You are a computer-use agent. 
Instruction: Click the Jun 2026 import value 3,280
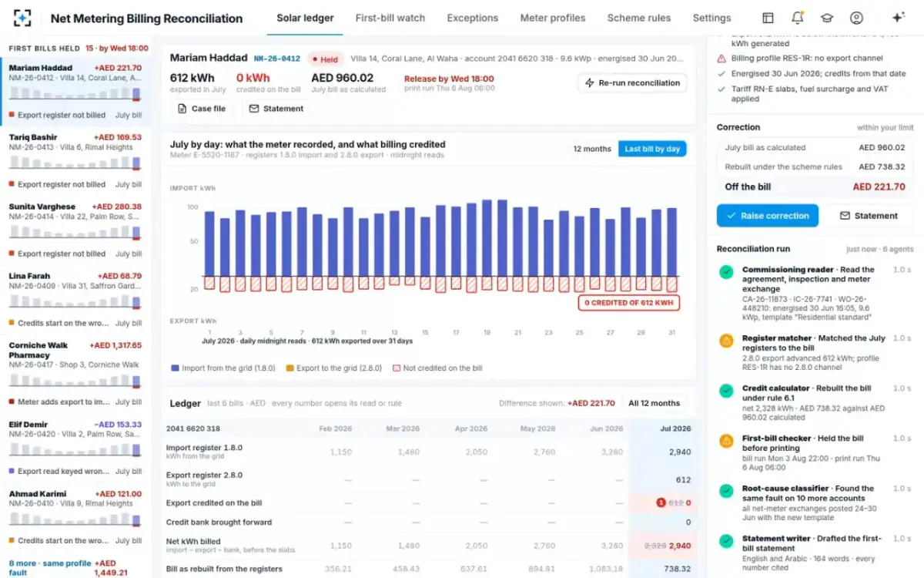(x=611, y=452)
